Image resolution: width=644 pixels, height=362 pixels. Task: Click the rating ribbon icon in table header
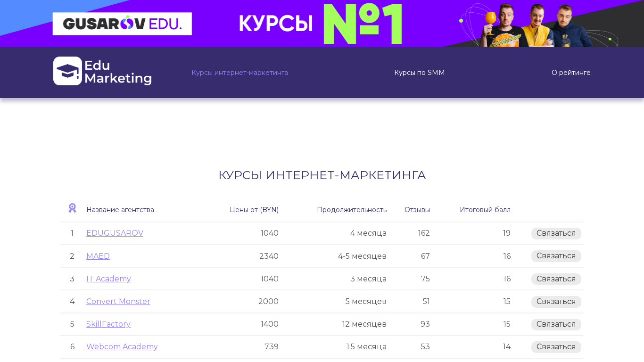(x=72, y=208)
